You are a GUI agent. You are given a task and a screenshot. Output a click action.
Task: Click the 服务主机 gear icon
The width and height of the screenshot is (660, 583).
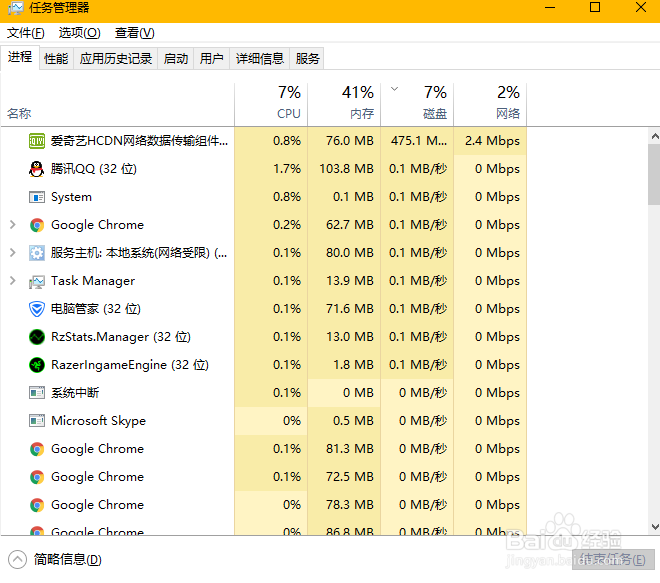tap(37, 253)
